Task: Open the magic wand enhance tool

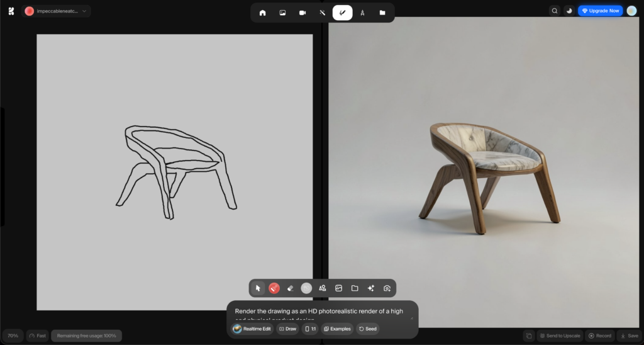Action: (x=322, y=13)
